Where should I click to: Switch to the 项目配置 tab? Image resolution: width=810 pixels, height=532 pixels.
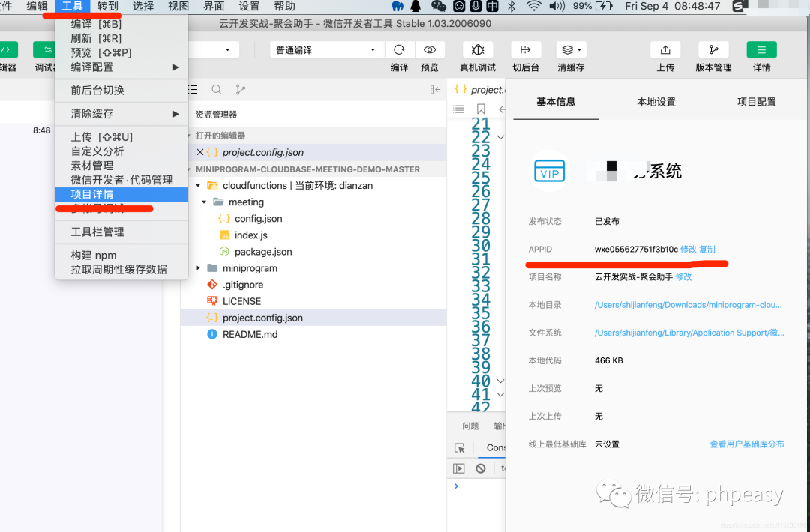[x=756, y=102]
